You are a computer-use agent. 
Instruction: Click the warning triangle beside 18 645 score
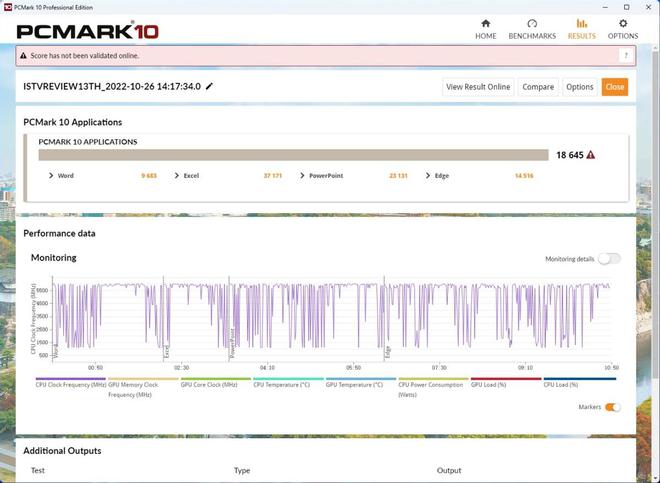coord(591,155)
